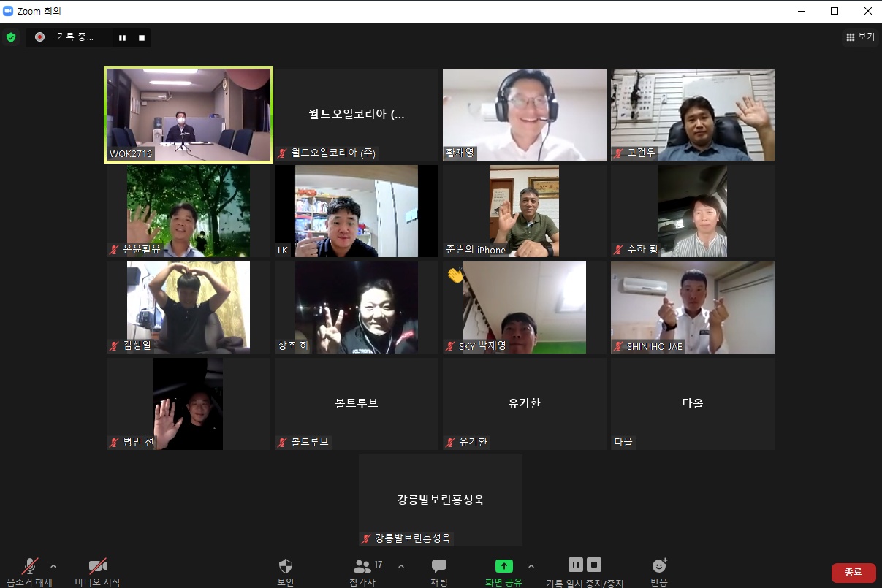The height and width of the screenshot is (588, 882).
Task: Select 고건우 video tile
Action: click(x=693, y=115)
